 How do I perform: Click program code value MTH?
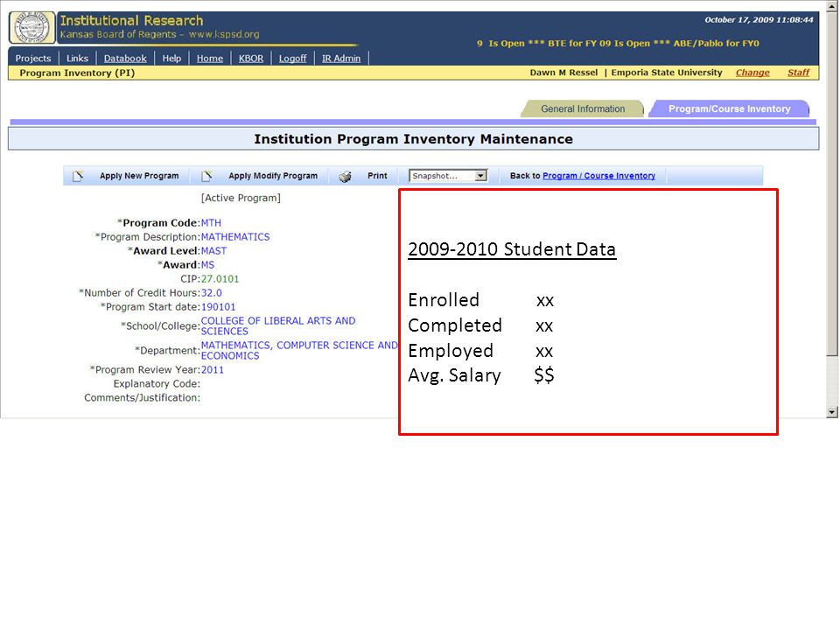[x=211, y=223]
